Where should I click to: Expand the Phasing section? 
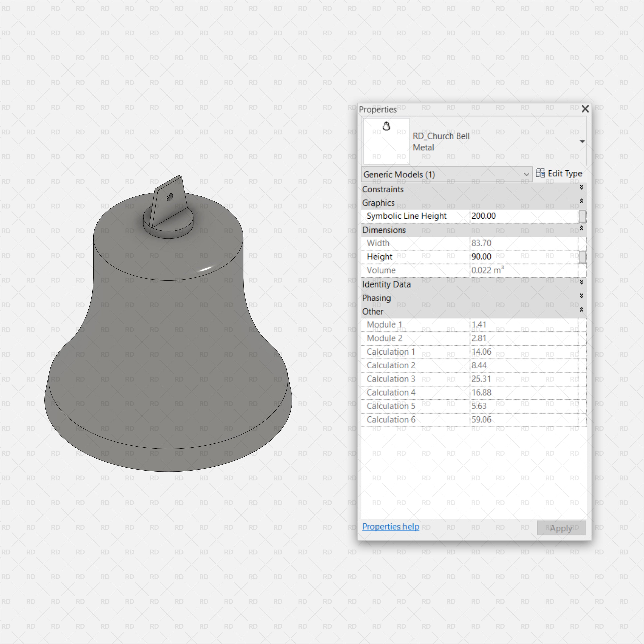581,296
